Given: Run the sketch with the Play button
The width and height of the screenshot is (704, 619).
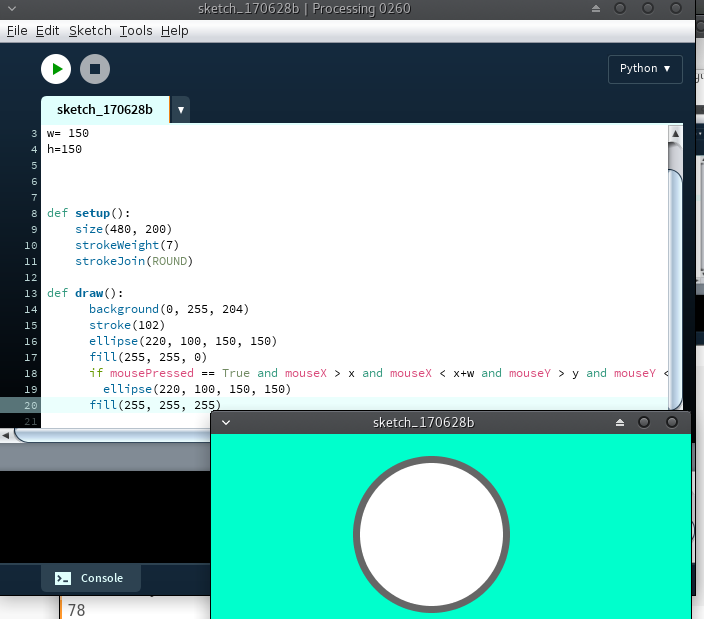Looking at the screenshot, I should pyautogui.click(x=56, y=69).
